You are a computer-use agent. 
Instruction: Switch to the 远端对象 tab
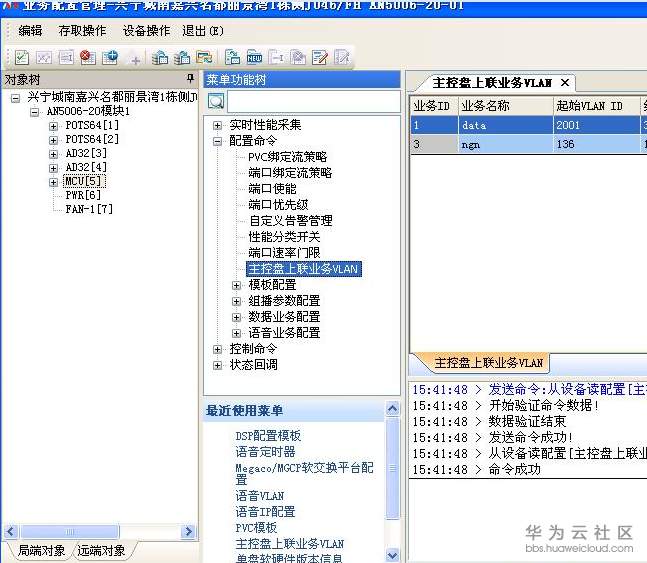pyautogui.click(x=101, y=550)
